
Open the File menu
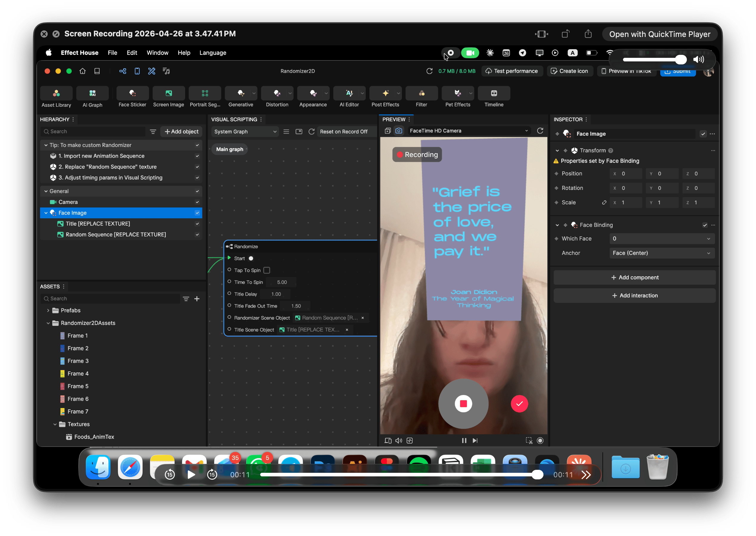(112, 53)
